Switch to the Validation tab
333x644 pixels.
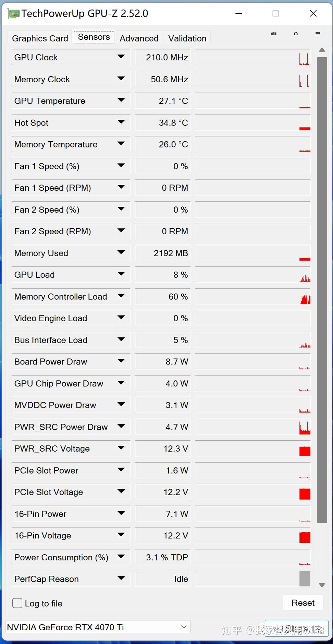tap(187, 38)
